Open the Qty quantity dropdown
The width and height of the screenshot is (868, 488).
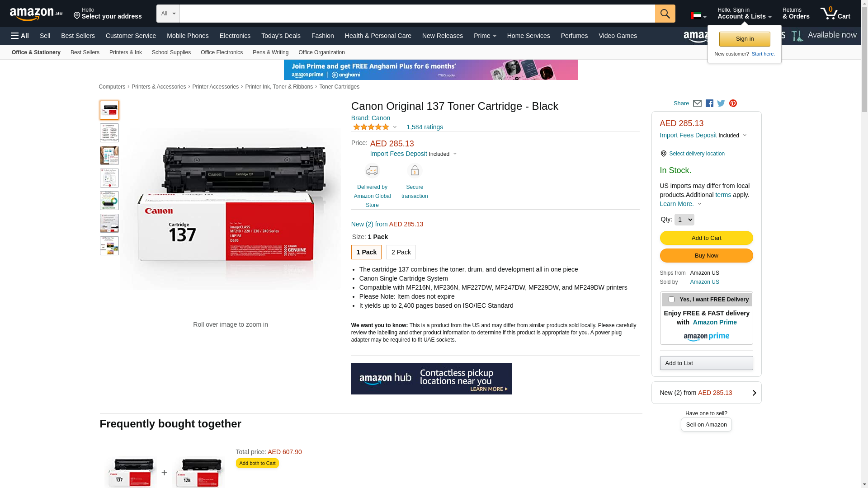point(684,220)
